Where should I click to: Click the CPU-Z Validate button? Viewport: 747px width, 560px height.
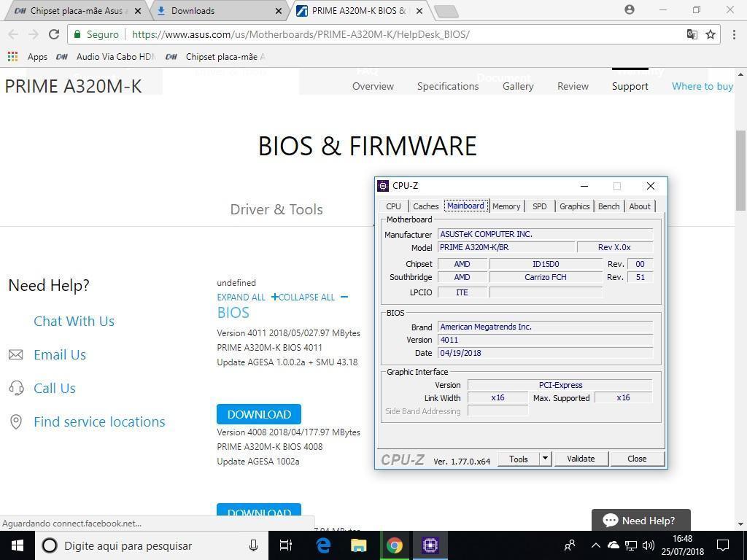tap(581, 459)
